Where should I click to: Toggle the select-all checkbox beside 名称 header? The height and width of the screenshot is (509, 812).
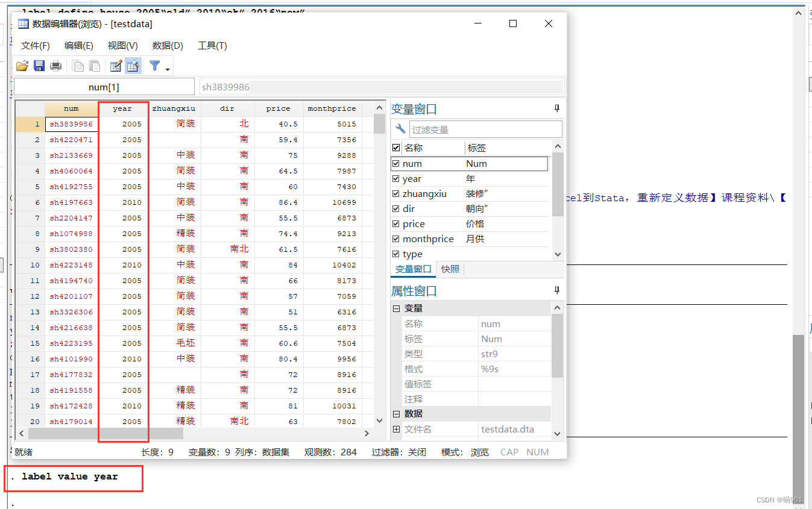396,148
